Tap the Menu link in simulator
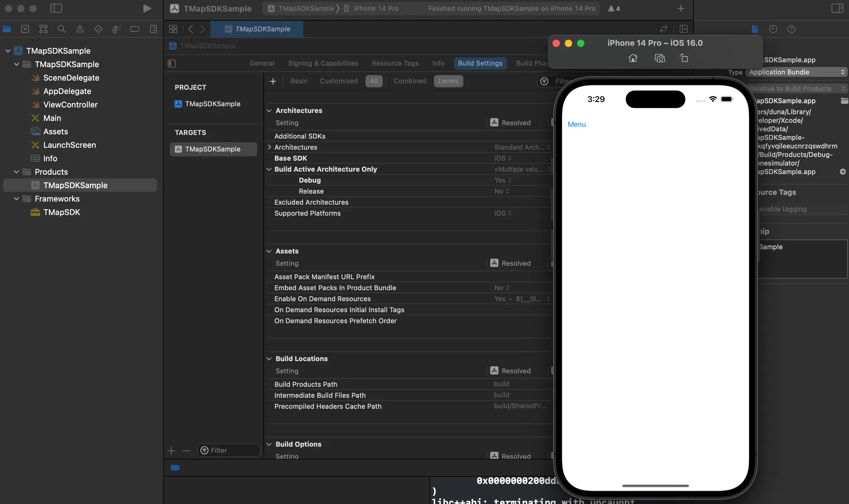Screen dimensions: 849x504 (x=577, y=124)
